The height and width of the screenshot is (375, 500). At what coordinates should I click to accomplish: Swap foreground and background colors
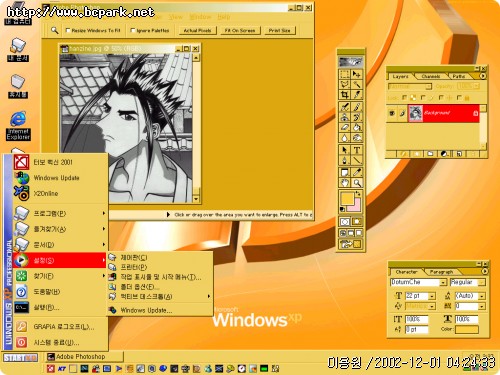[358, 193]
